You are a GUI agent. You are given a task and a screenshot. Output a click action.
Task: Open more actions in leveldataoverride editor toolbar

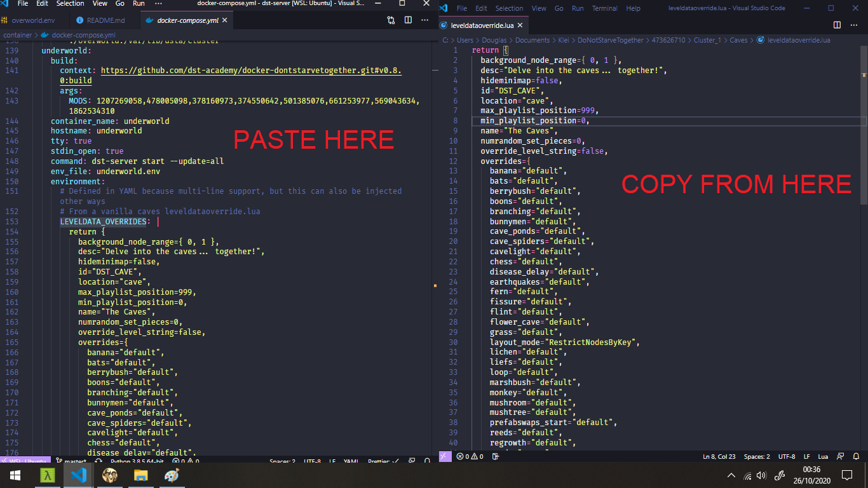tap(855, 25)
